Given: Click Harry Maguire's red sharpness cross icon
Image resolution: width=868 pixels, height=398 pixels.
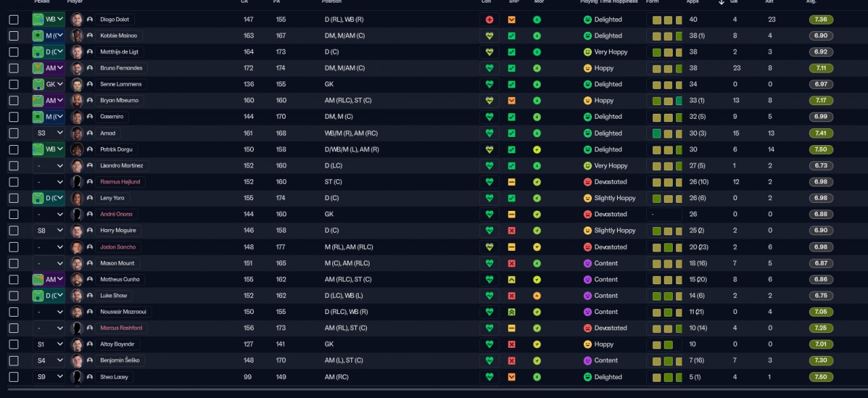Looking at the screenshot, I should (512, 231).
